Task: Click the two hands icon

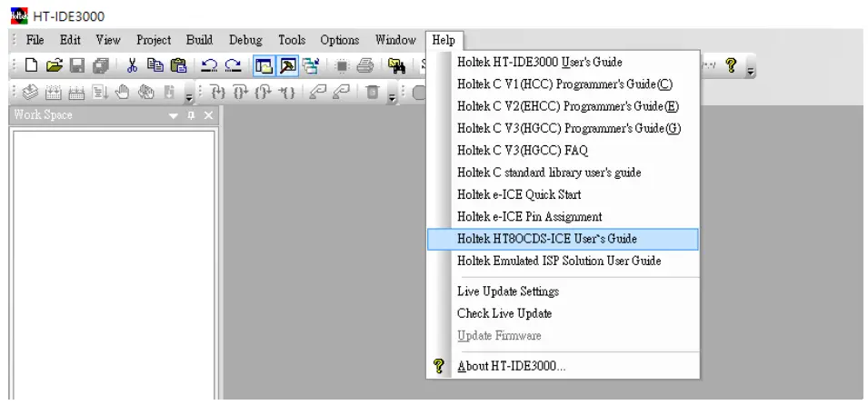Action: point(146,93)
